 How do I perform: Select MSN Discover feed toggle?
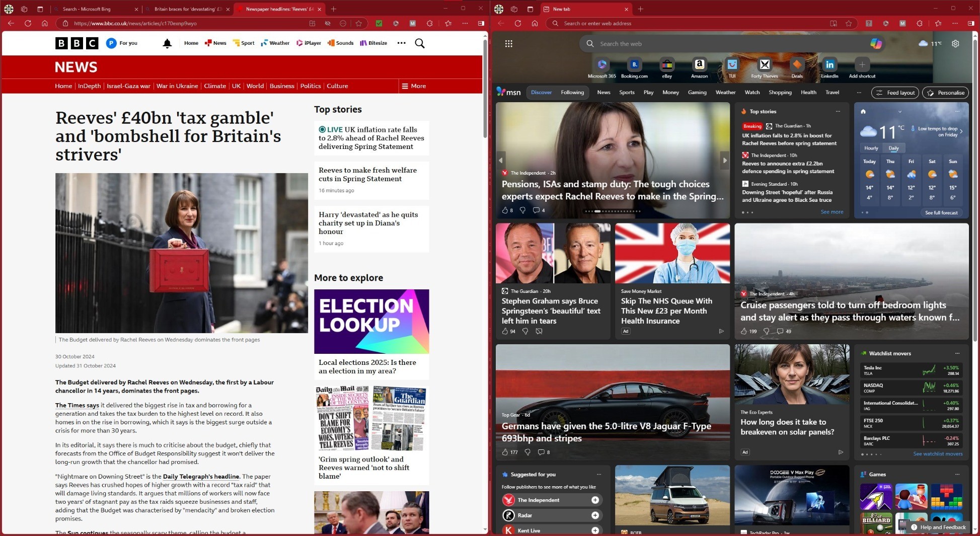point(542,92)
